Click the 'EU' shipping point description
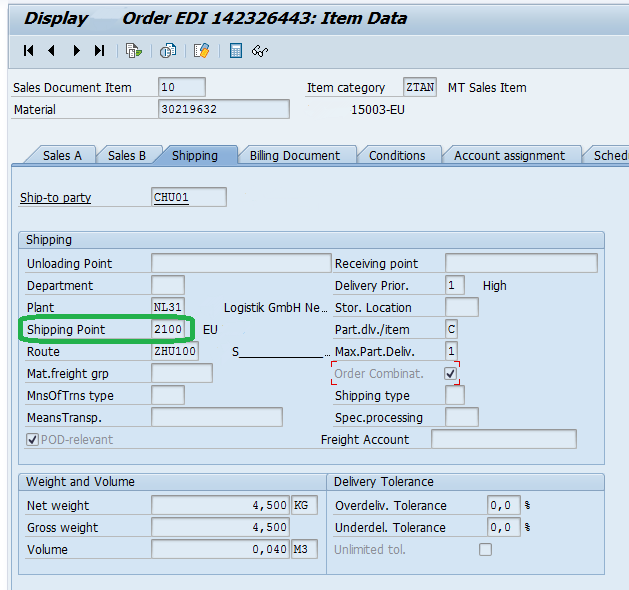 tap(210, 330)
